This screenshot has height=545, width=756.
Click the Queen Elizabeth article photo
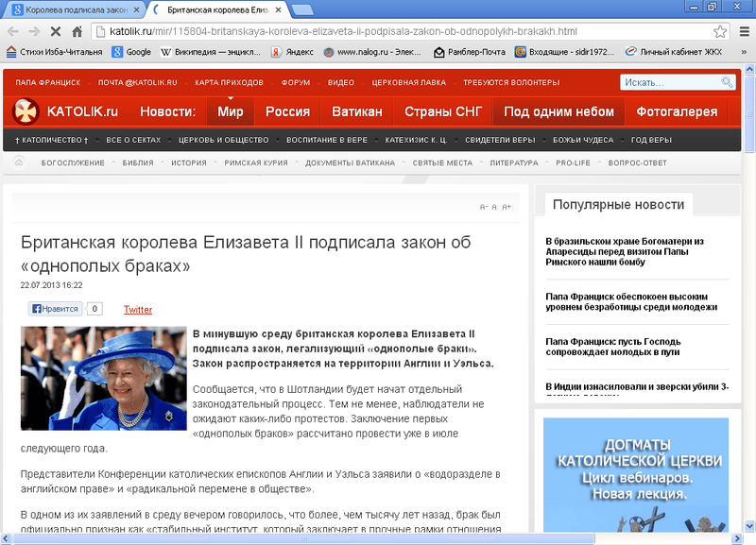click(104, 378)
